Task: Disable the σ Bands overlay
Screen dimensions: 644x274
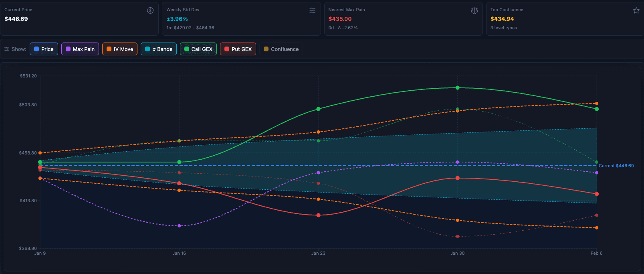Action: (159, 49)
